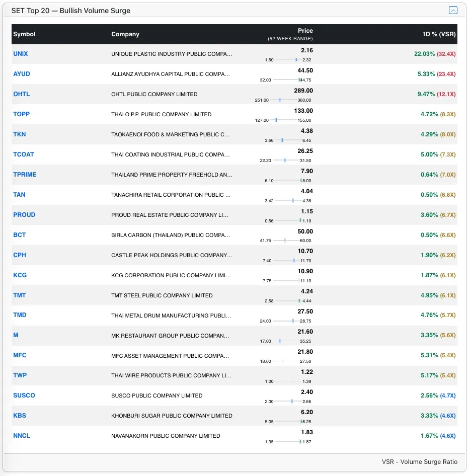Click UNIX price value 2.16
Viewport: 470px width, 476px height.
[x=306, y=50]
